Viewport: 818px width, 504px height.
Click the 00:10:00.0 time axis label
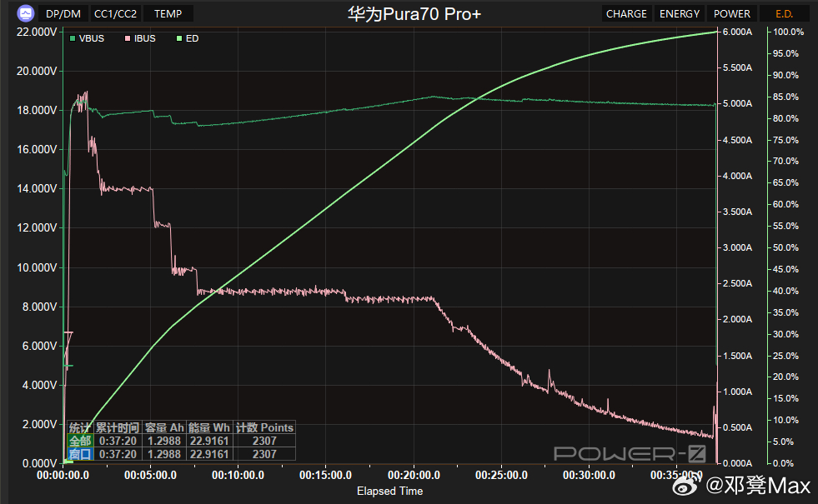coord(238,476)
